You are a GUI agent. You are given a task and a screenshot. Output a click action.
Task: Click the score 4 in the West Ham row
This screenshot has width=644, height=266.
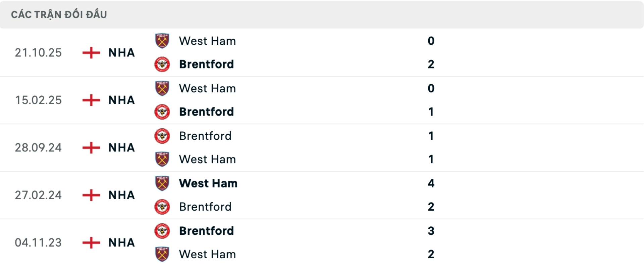[x=431, y=183]
